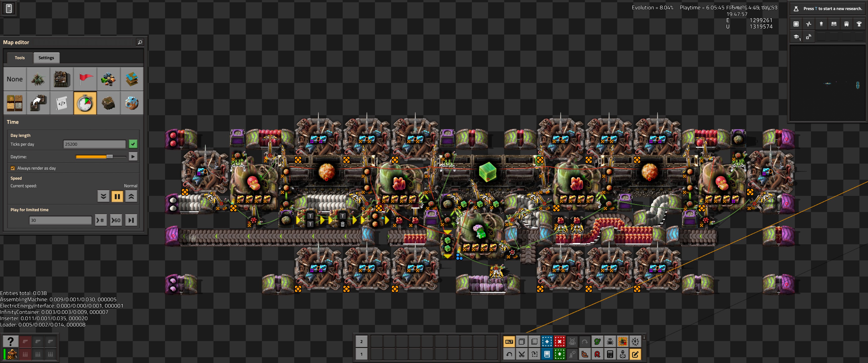Switch to the Tools tab
The image size is (868, 363).
pyautogui.click(x=20, y=57)
